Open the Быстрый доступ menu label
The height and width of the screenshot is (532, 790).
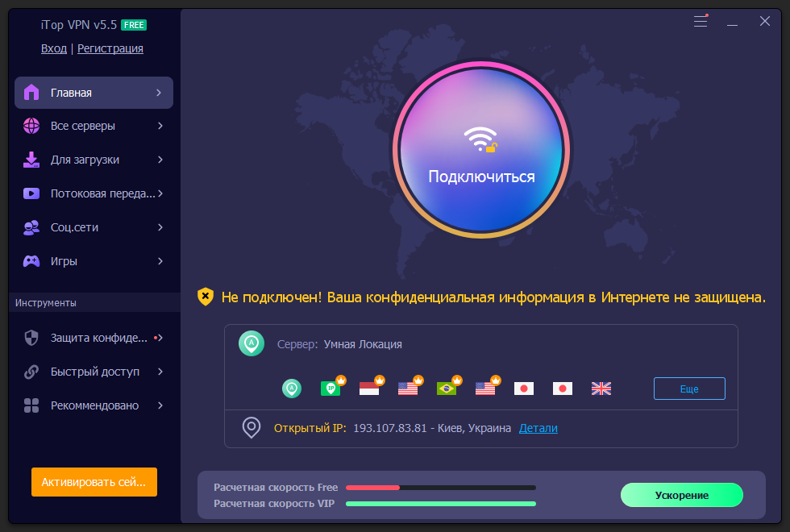95,372
